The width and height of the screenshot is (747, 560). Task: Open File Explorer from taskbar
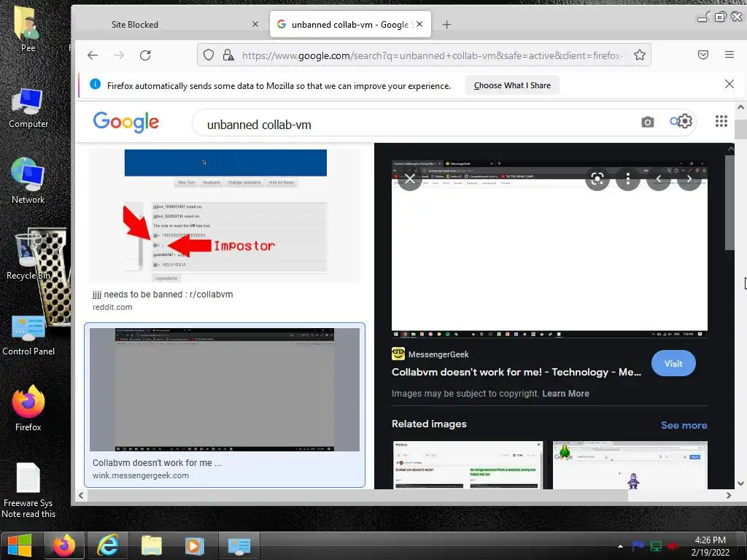[151, 545]
